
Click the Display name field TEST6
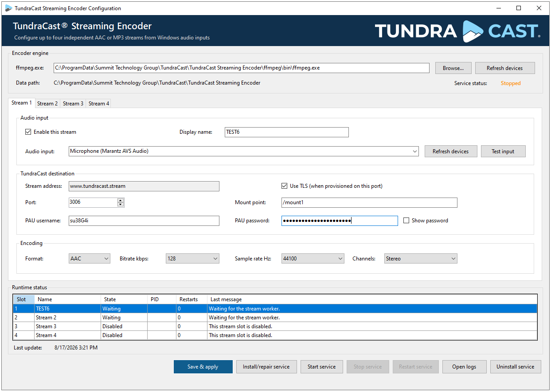point(287,132)
